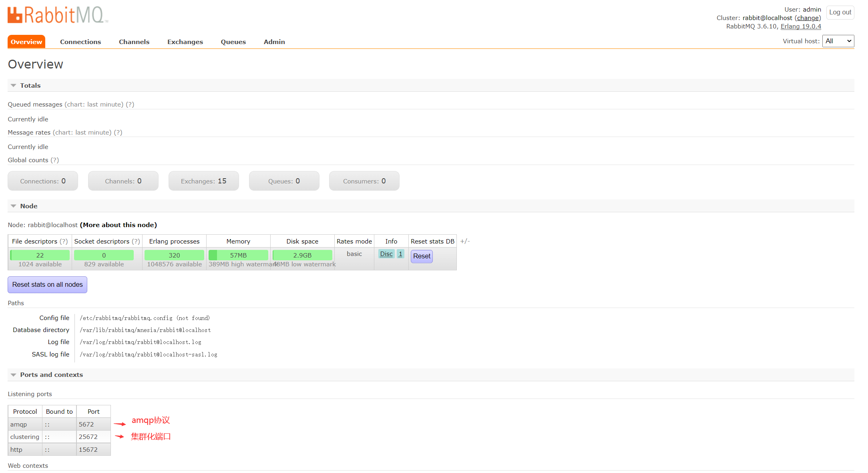The width and height of the screenshot is (868, 473).
Task: Click Reset stats on all nodes
Action: (47, 285)
